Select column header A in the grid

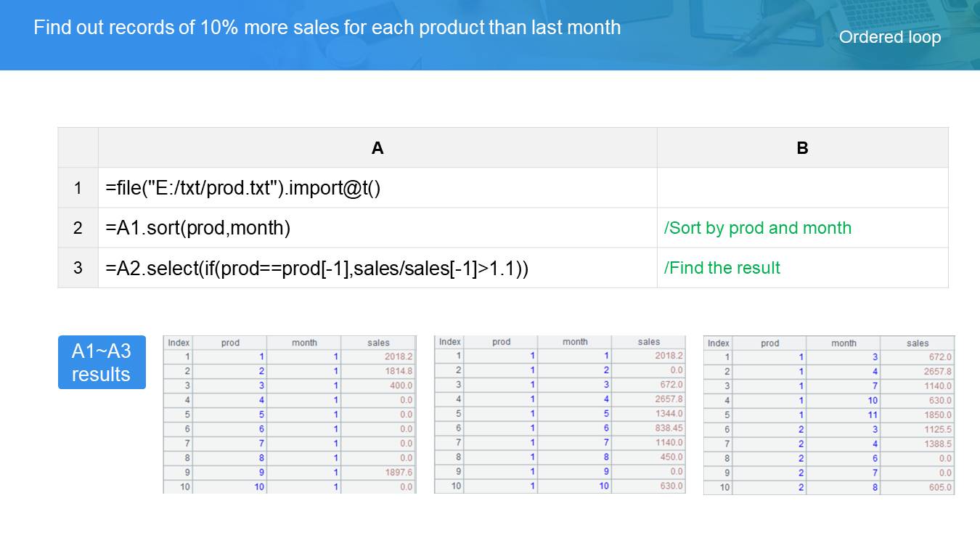[377, 148]
